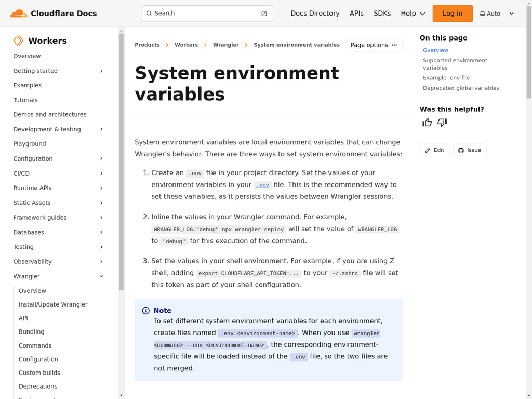This screenshot has height=399, width=532.
Task: Open Playground in sidebar
Action: pos(30,144)
